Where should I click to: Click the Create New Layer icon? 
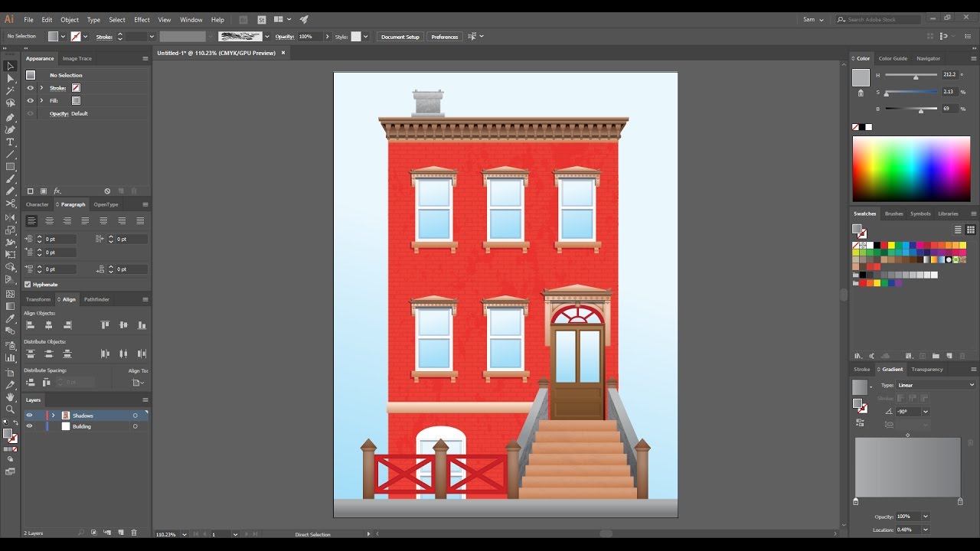pos(120,532)
